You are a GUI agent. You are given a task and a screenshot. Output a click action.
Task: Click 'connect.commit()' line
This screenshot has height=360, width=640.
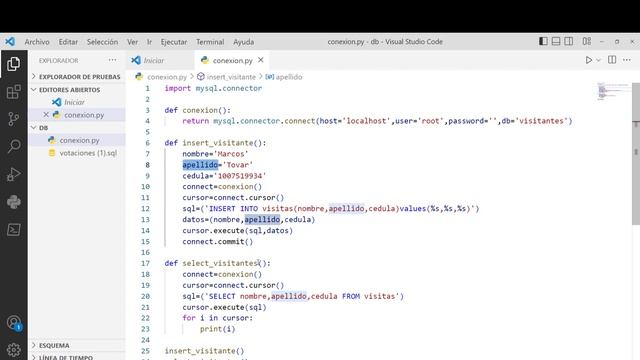(x=218, y=242)
